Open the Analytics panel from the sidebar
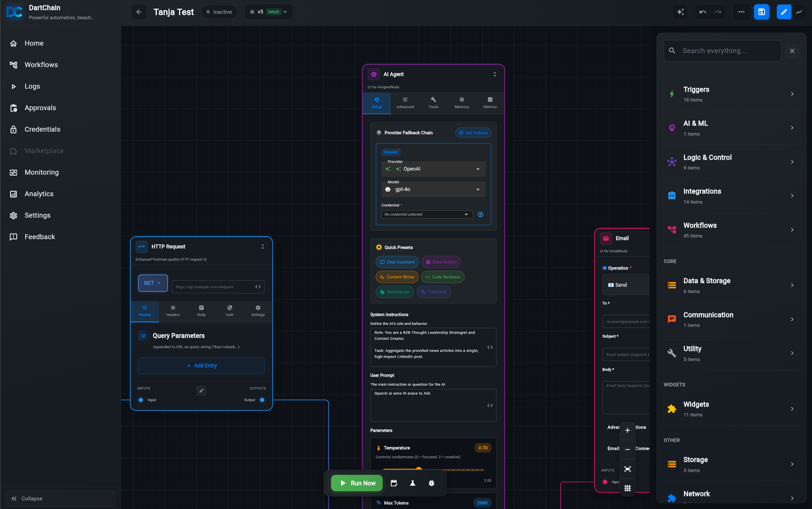812x509 pixels. [x=39, y=194]
